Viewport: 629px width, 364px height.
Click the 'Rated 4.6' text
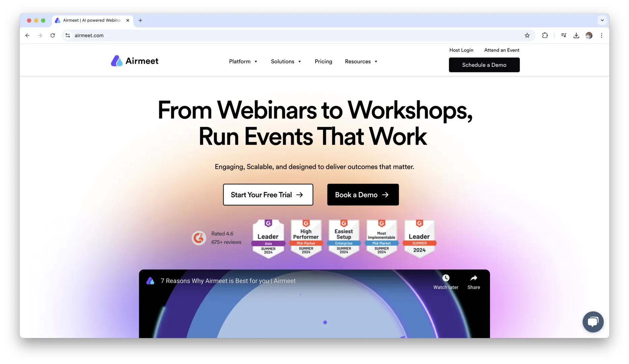coord(222,234)
